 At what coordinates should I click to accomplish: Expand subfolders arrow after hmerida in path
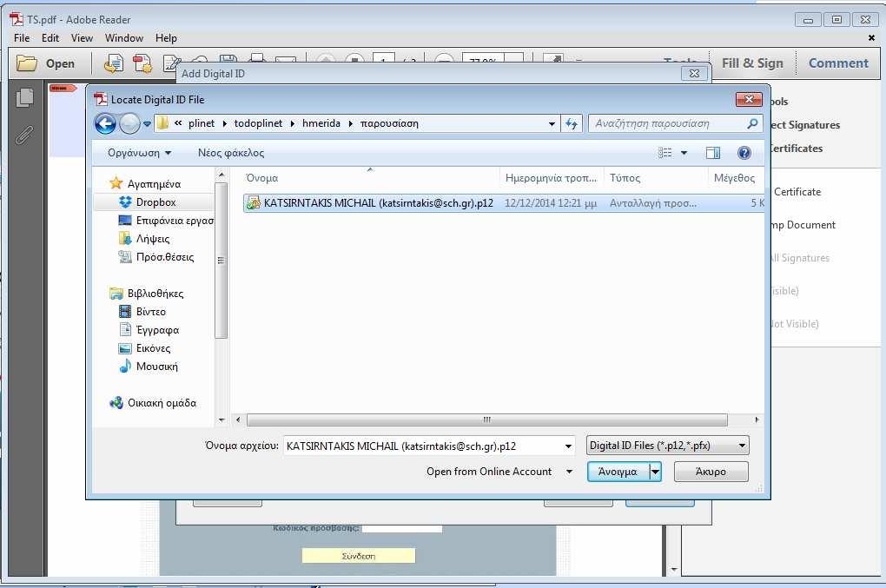350,123
